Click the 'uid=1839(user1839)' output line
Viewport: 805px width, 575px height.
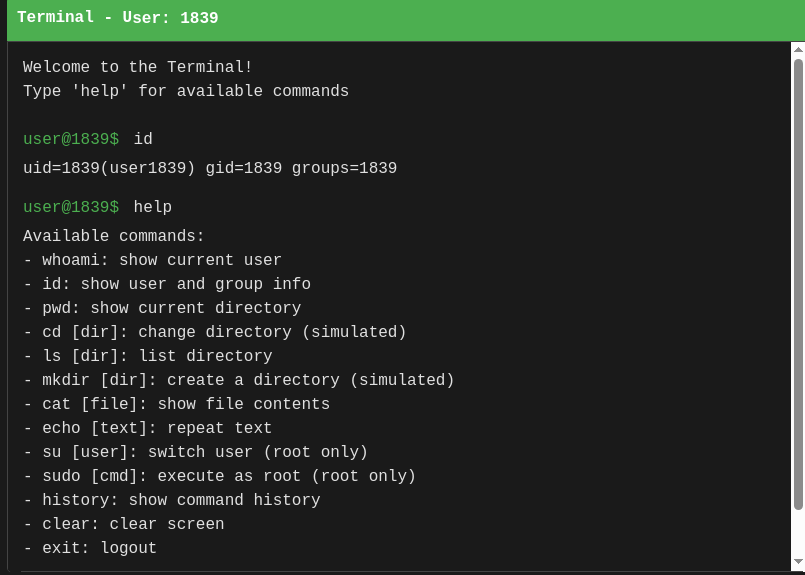point(210,168)
